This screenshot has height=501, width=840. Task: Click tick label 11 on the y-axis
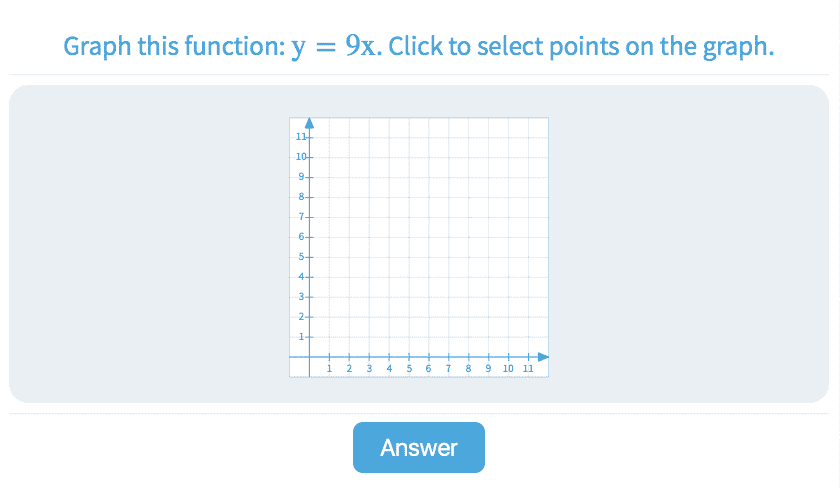[x=301, y=136]
